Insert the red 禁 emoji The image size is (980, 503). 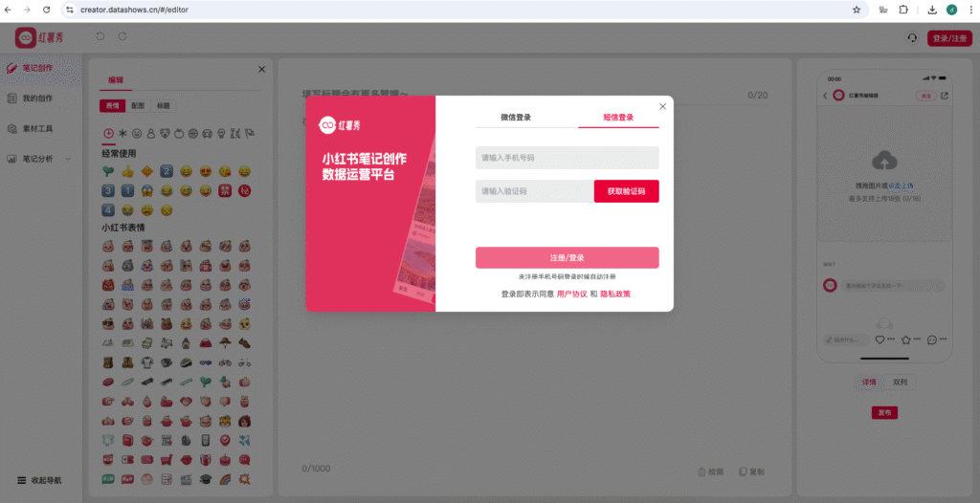click(x=224, y=190)
